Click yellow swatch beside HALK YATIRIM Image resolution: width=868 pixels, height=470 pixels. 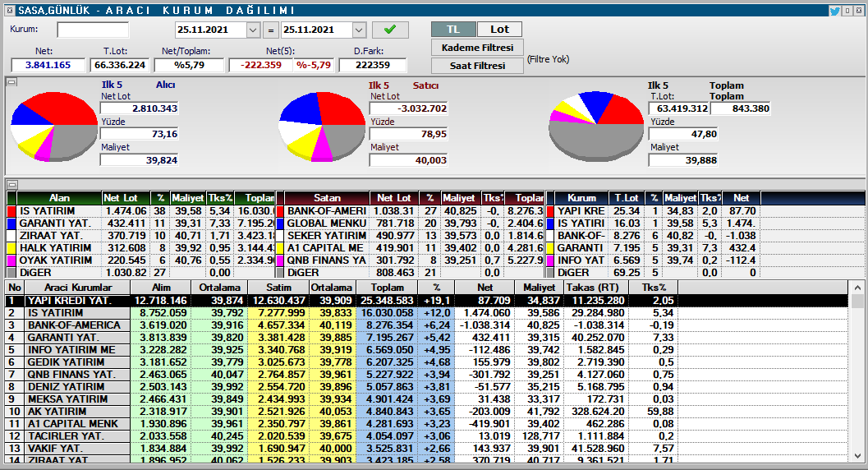(11, 248)
